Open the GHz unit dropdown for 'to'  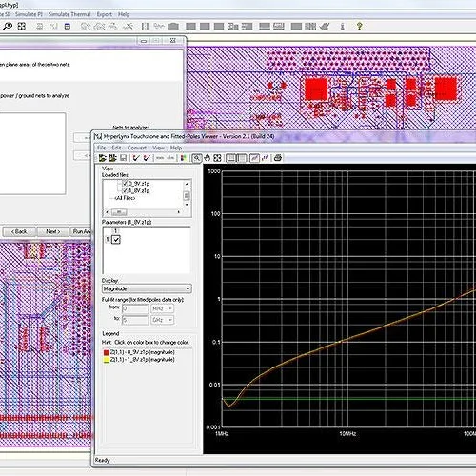coord(170,320)
